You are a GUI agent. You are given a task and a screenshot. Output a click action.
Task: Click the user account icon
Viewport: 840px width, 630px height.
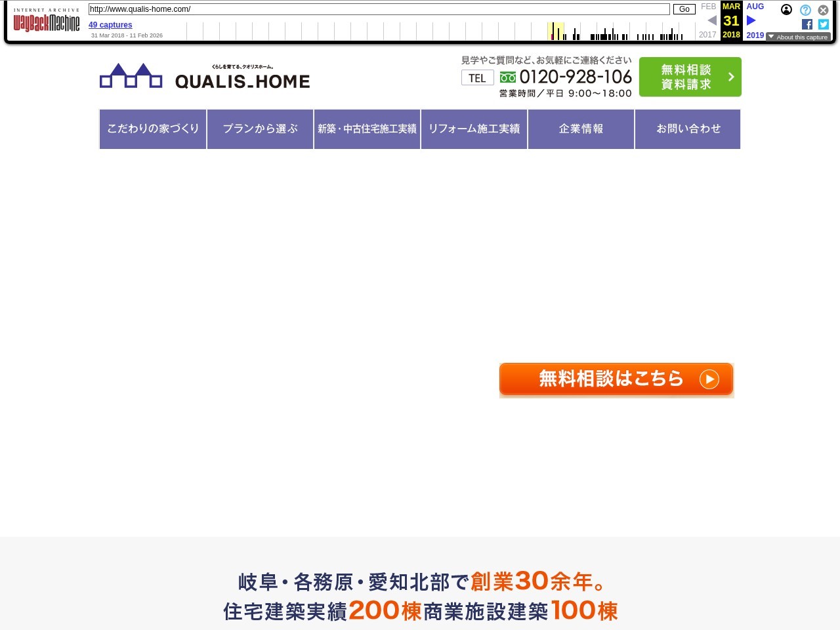pos(786,10)
